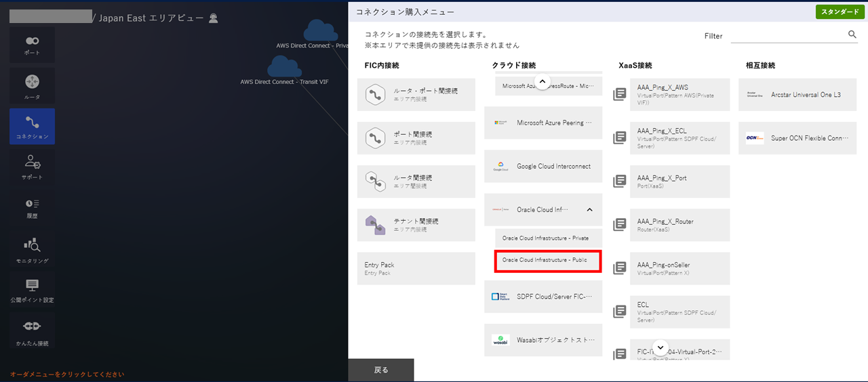Select the コネクション sidebar item
868x382 pixels.
pyautogui.click(x=32, y=127)
